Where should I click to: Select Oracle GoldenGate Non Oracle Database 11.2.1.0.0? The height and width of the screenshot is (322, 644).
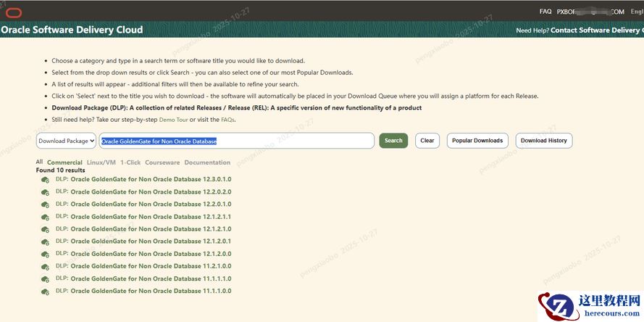[151, 266]
